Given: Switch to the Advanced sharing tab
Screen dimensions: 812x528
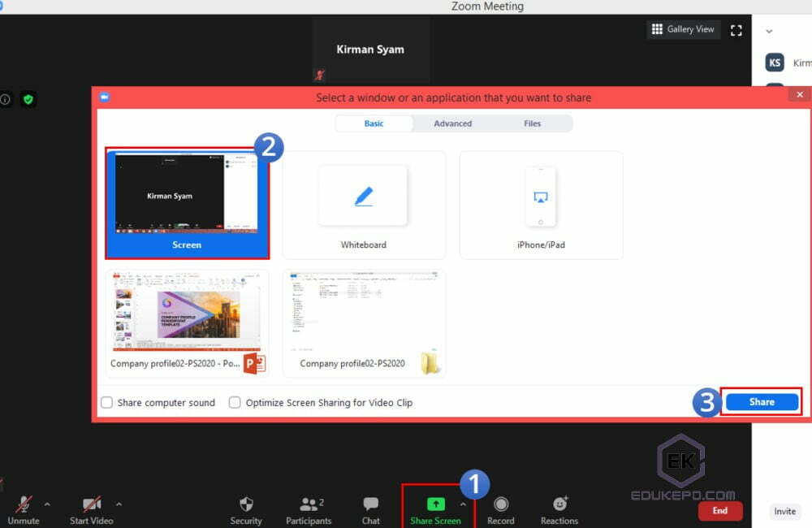Looking at the screenshot, I should [x=452, y=123].
